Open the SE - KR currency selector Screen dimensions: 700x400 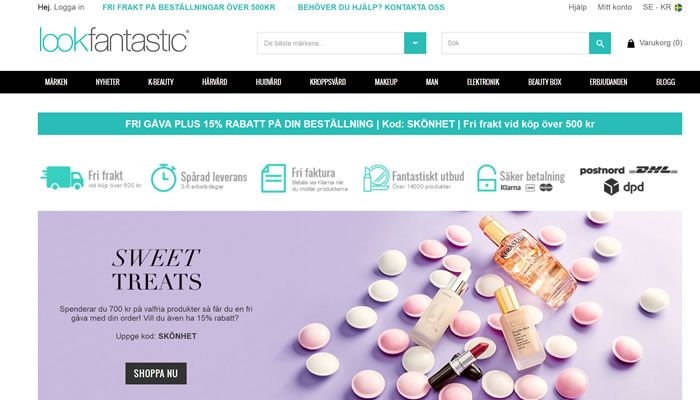tap(656, 7)
